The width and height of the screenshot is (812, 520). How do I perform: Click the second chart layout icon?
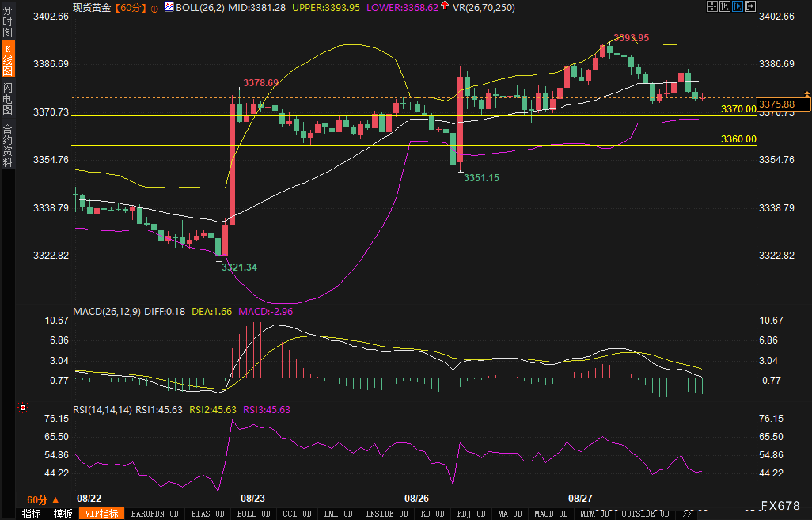pyautogui.click(x=725, y=6)
